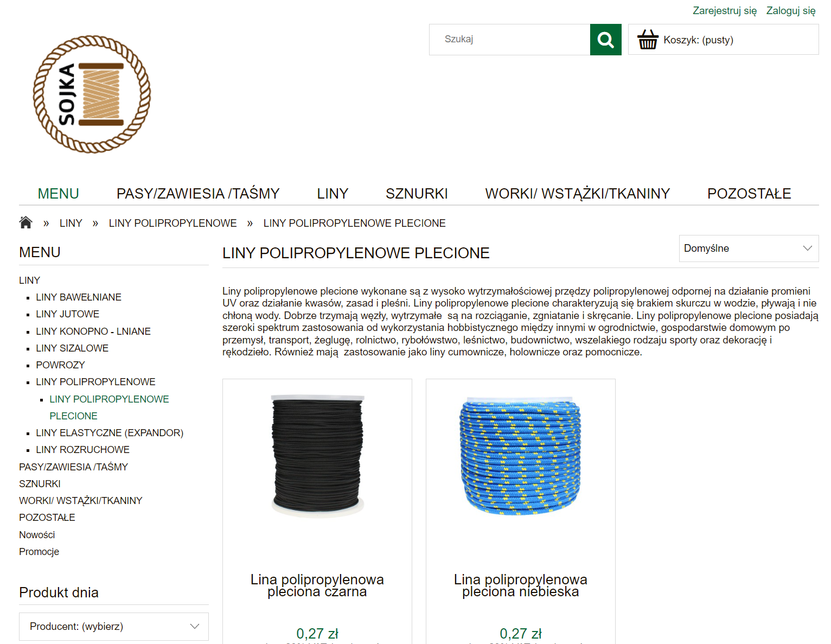Select SZNURKI in the top navigation bar
Viewport: 831px width, 644px height.
[417, 194]
